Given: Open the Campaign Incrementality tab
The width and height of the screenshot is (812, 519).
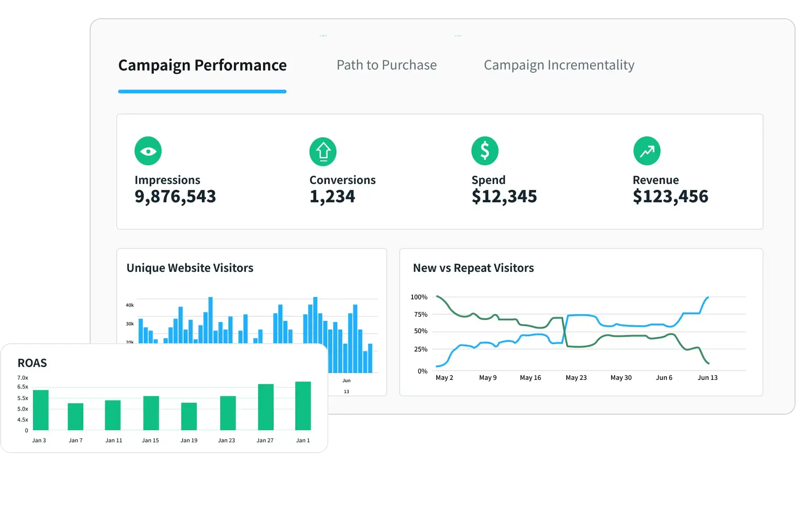Looking at the screenshot, I should (x=559, y=65).
